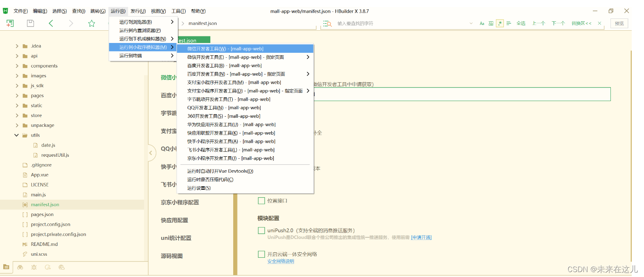
Task: Toggle the regex search option
Action: tap(500, 23)
